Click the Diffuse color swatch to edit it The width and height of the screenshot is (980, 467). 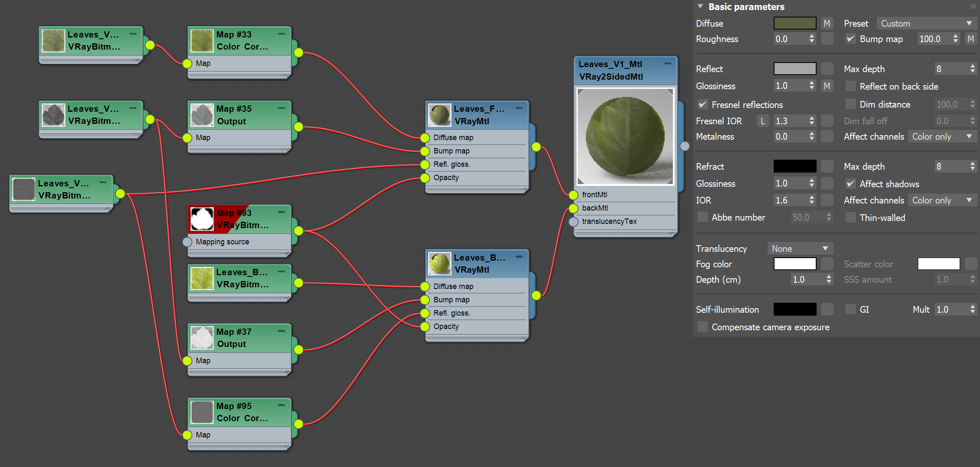[795, 23]
